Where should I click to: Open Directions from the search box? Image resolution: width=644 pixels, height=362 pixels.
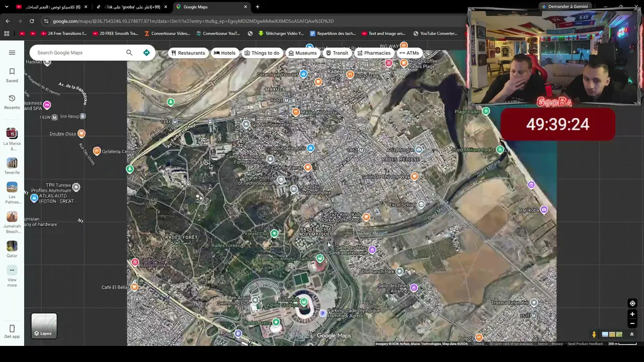tap(146, 53)
